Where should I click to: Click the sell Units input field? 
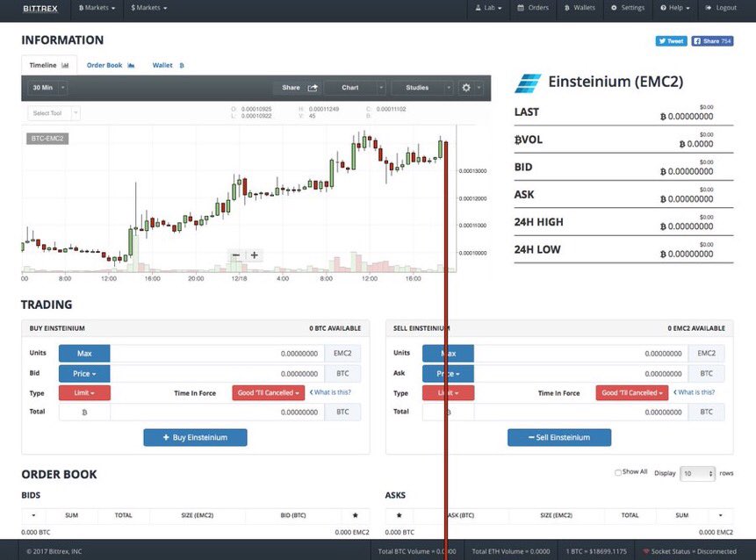581,353
